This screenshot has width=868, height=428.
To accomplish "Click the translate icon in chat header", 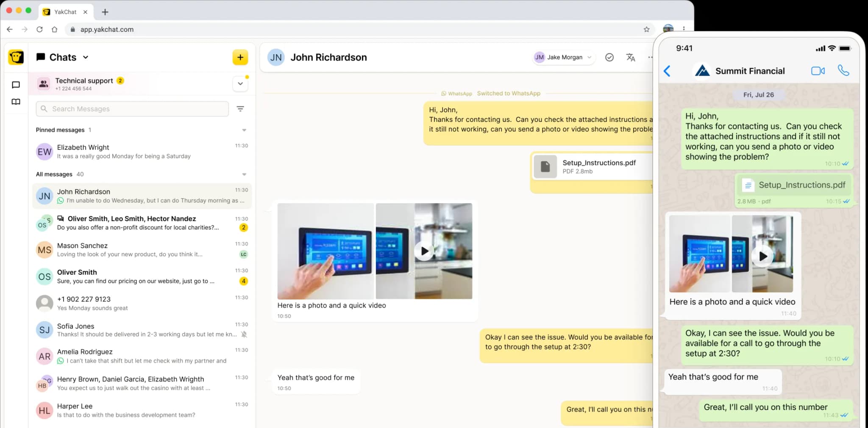I will click(x=631, y=57).
